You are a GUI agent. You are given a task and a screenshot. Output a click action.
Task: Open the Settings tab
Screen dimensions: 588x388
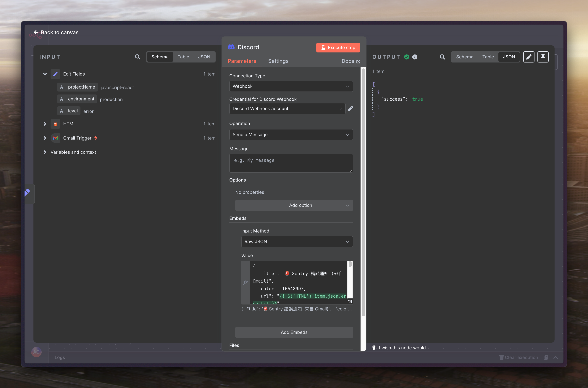(278, 61)
